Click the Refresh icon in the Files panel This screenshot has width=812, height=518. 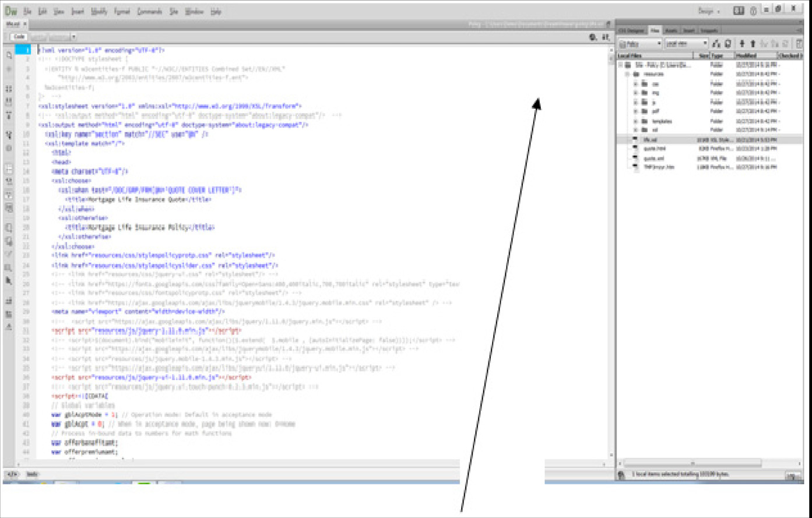point(728,44)
